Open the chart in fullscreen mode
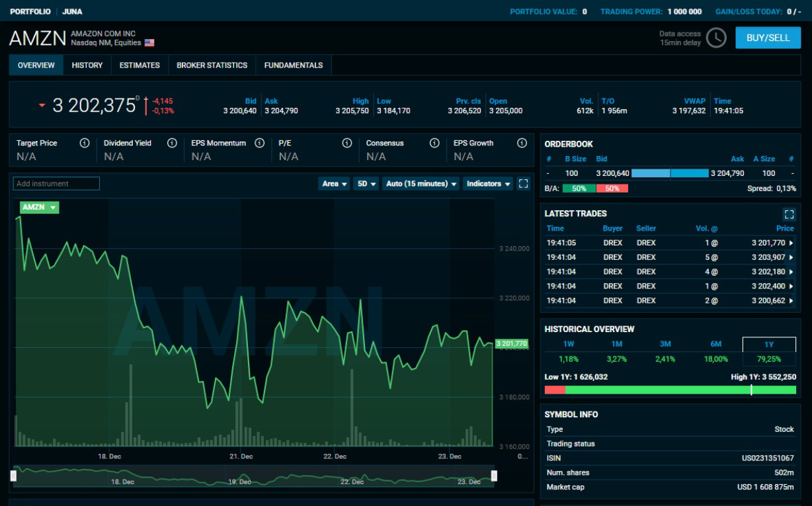Image resolution: width=812 pixels, height=506 pixels. (523, 183)
